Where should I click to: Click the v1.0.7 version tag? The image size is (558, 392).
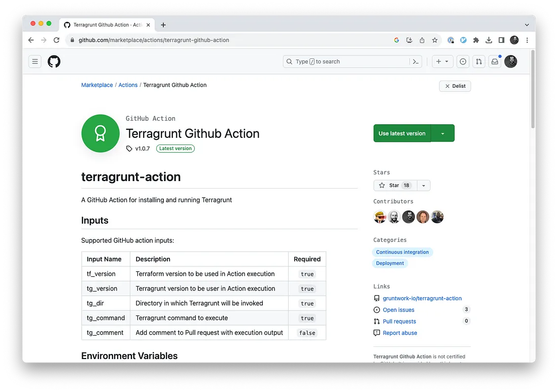coord(138,149)
